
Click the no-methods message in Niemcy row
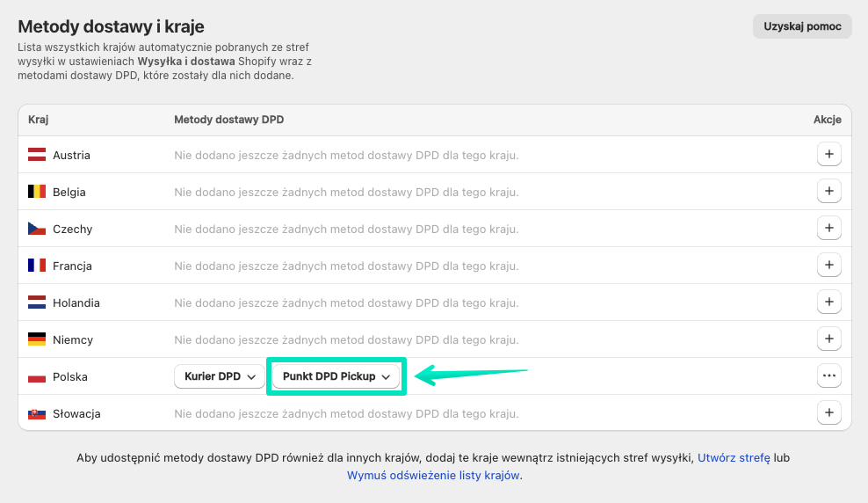point(346,340)
